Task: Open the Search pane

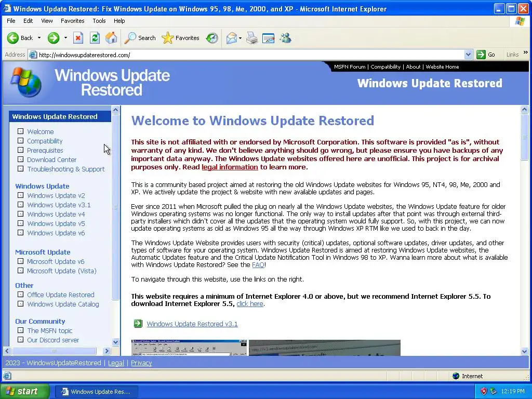Action: (x=140, y=38)
